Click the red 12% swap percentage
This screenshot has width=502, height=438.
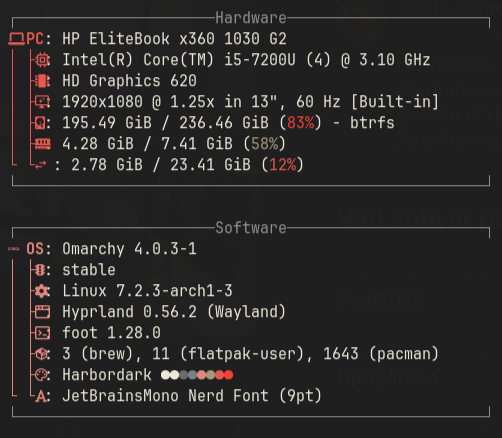283,165
